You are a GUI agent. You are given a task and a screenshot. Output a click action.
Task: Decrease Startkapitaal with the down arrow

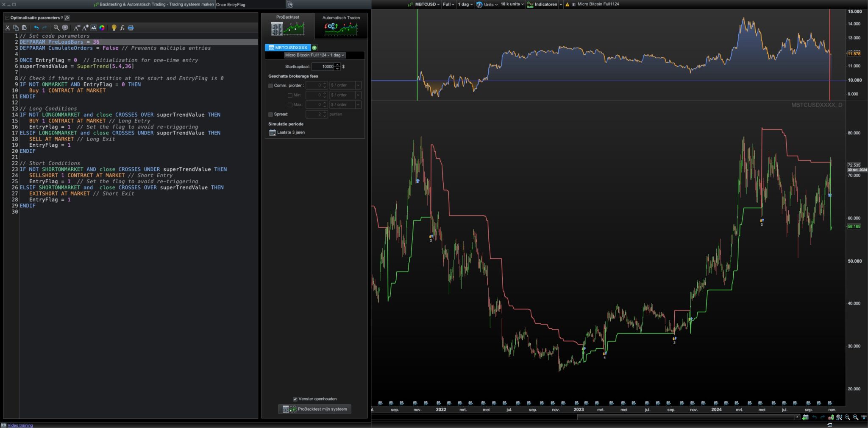337,68
